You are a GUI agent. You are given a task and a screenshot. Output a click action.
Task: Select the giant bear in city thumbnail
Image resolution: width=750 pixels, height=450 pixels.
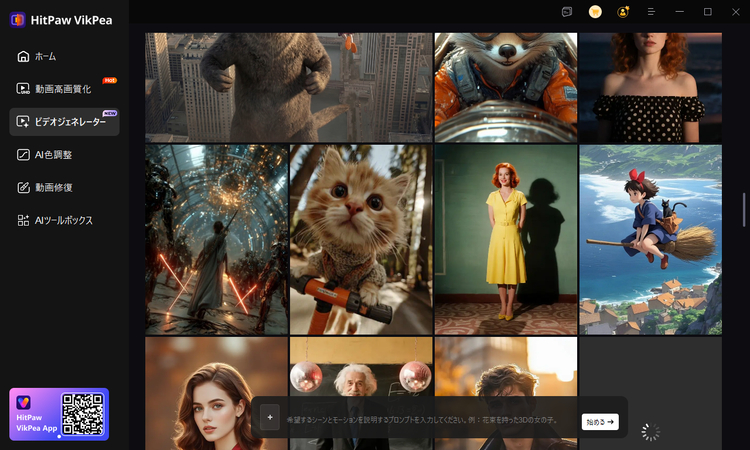tap(288, 88)
